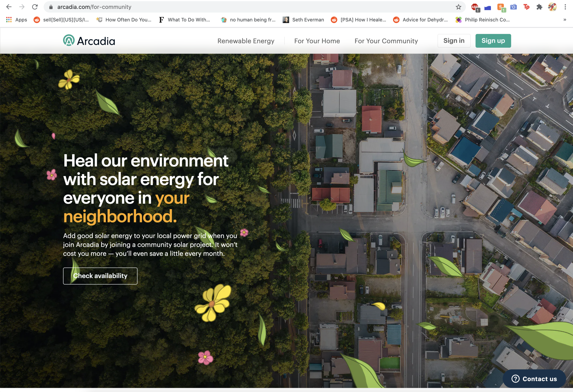Show hidden bookmarks with double chevron
Viewport: 573px width, 392px height.
click(565, 20)
